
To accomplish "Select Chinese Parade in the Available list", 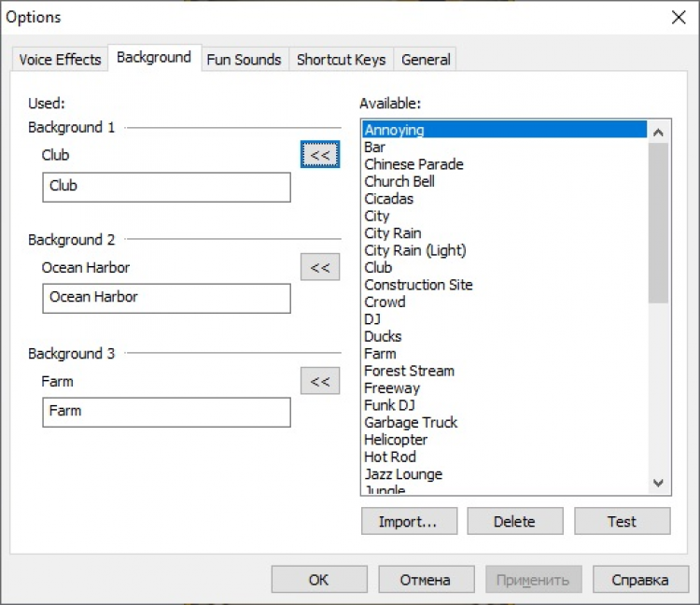I will (x=413, y=164).
